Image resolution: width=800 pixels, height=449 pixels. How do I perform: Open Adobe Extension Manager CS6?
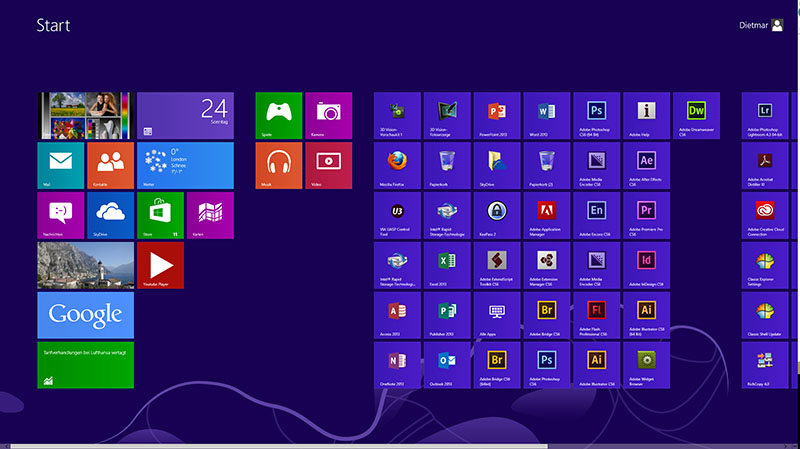click(x=547, y=265)
